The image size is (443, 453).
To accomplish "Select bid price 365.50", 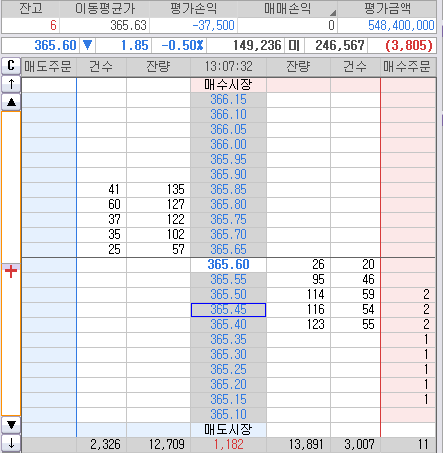I will pos(228,295).
